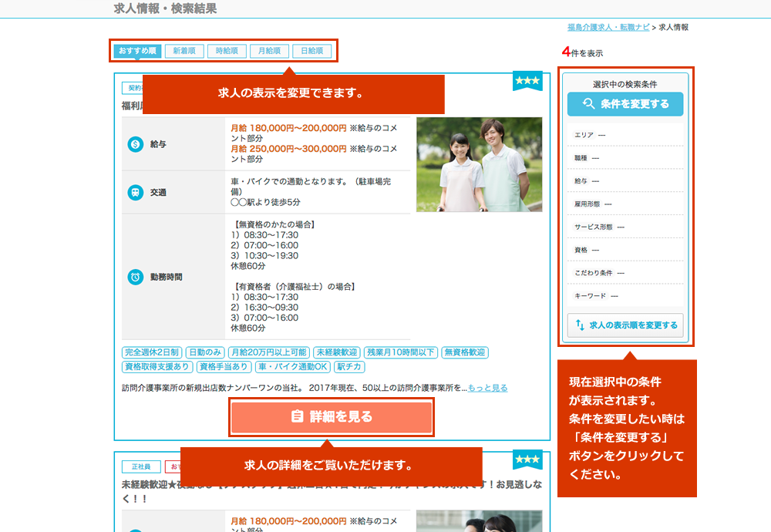Click the three-star ribbon on first listing
Image resolution: width=771 pixels, height=532 pixels.
pos(527,81)
